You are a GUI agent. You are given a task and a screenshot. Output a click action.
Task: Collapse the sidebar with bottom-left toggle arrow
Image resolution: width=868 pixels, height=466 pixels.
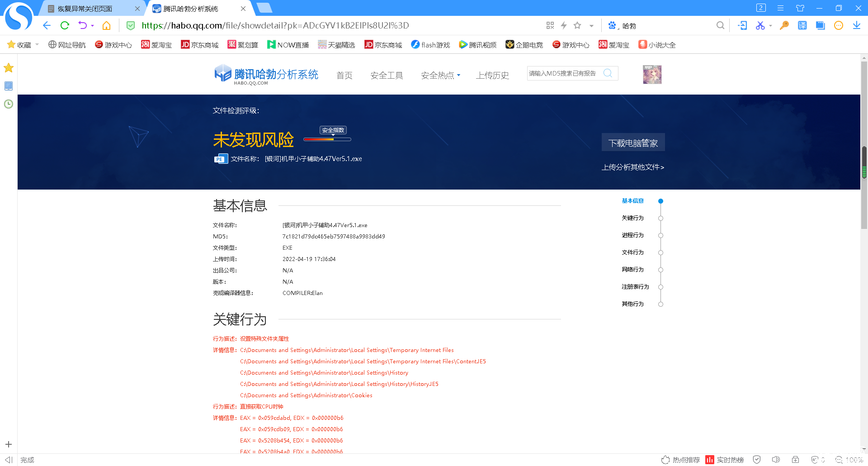8,460
